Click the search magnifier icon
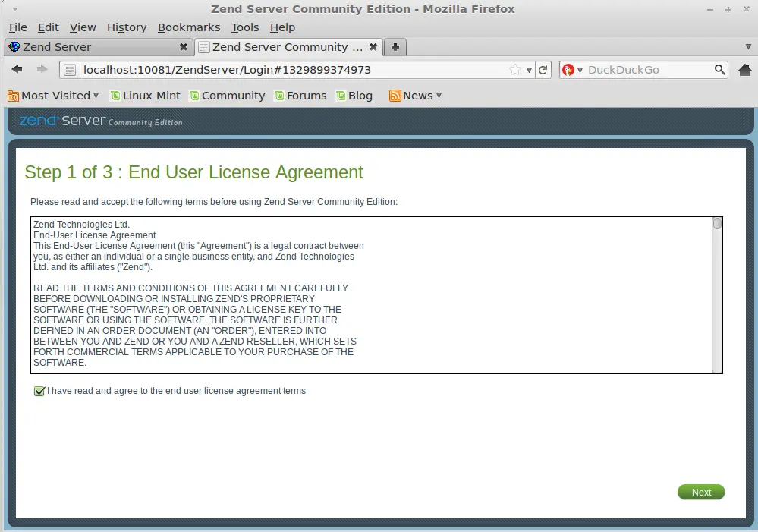This screenshot has width=758, height=532. (719, 70)
